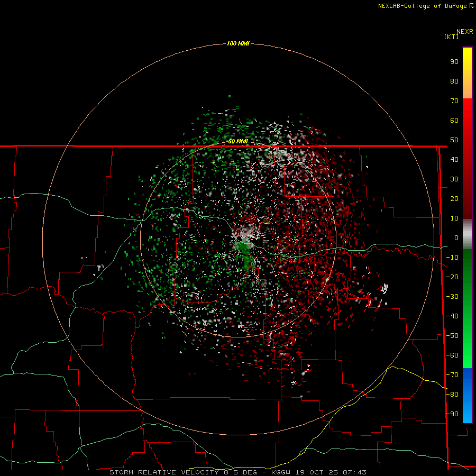Click the -60 value on velocity scale
The image size is (476, 476).
pos(452,355)
